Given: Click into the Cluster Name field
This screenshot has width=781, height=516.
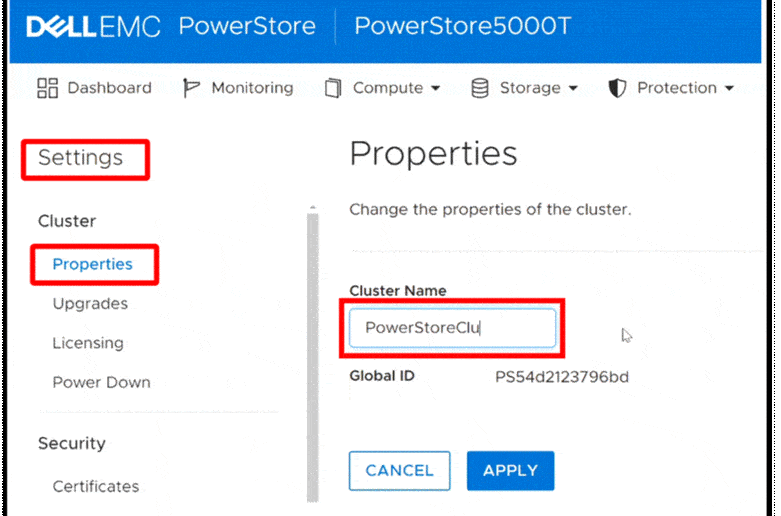Looking at the screenshot, I should (452, 328).
